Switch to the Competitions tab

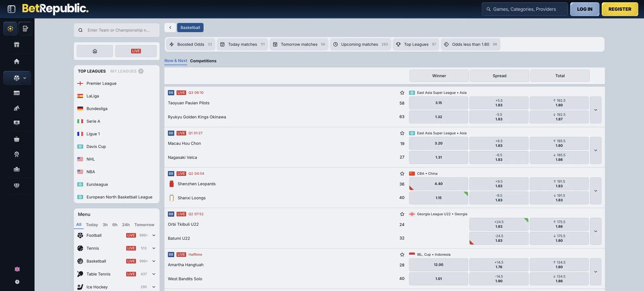[203, 61]
